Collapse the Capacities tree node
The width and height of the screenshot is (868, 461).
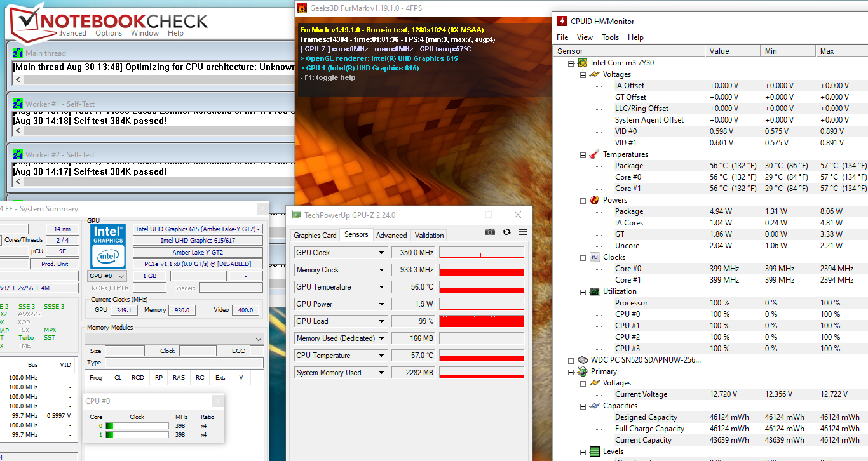(583, 406)
